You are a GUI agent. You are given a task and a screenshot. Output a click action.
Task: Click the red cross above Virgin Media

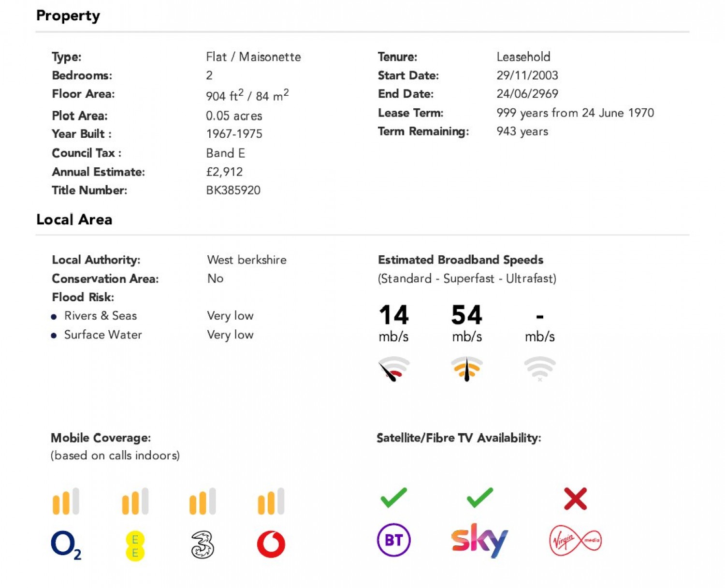tap(575, 499)
